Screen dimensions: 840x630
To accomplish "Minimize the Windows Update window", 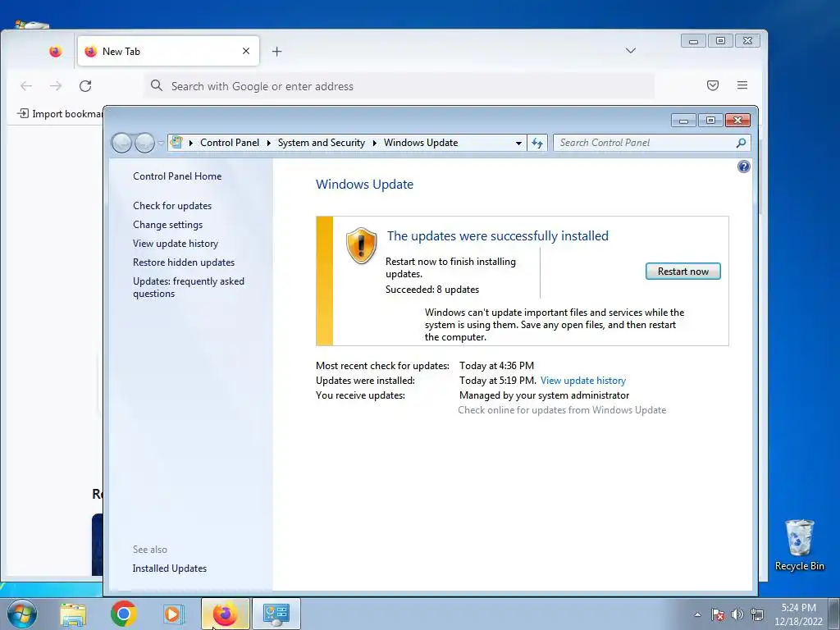I will [x=683, y=121].
